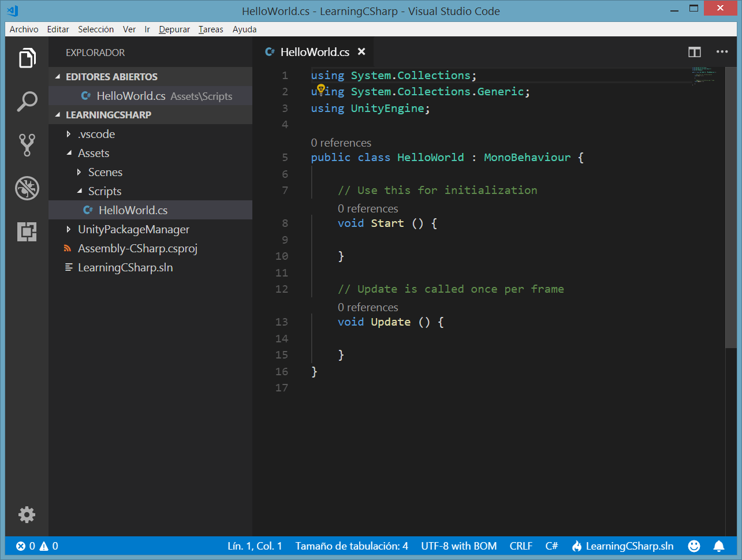Viewport: 742px width, 560px height.
Task: Close the HelloWorld.cs editor tab
Action: pos(361,51)
